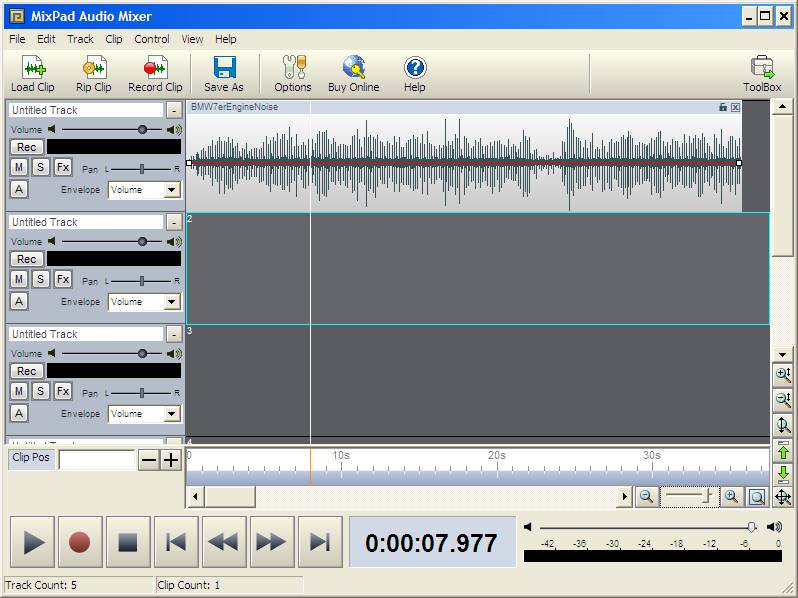
Task: Click the Buy Online icon
Action: 354,68
